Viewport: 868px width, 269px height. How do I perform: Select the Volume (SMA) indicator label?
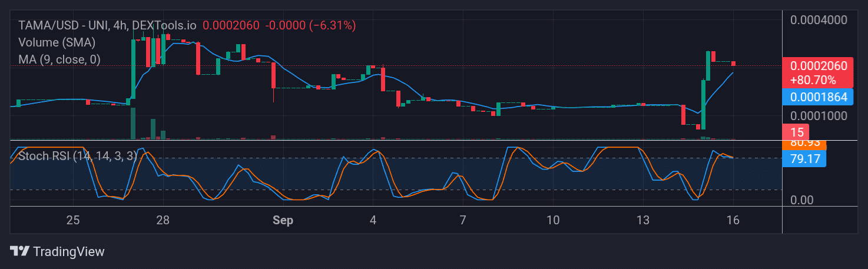[57, 42]
